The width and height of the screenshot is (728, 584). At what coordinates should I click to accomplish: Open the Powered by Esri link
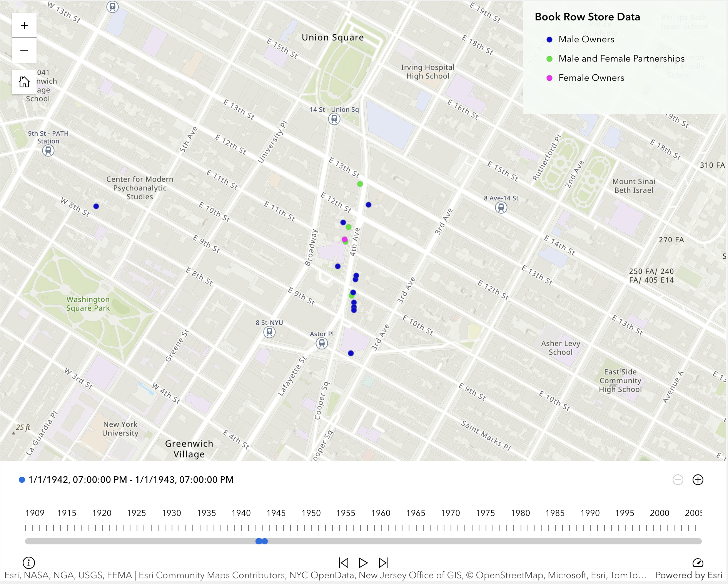(689, 575)
